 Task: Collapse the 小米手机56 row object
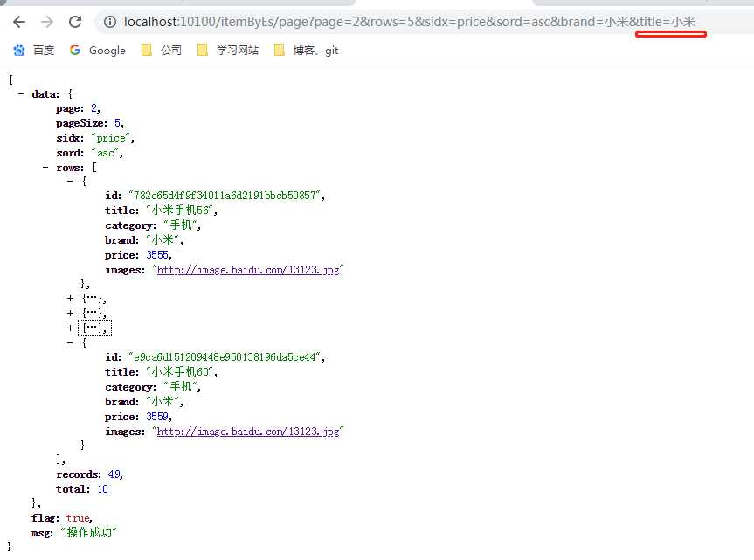[70, 181]
